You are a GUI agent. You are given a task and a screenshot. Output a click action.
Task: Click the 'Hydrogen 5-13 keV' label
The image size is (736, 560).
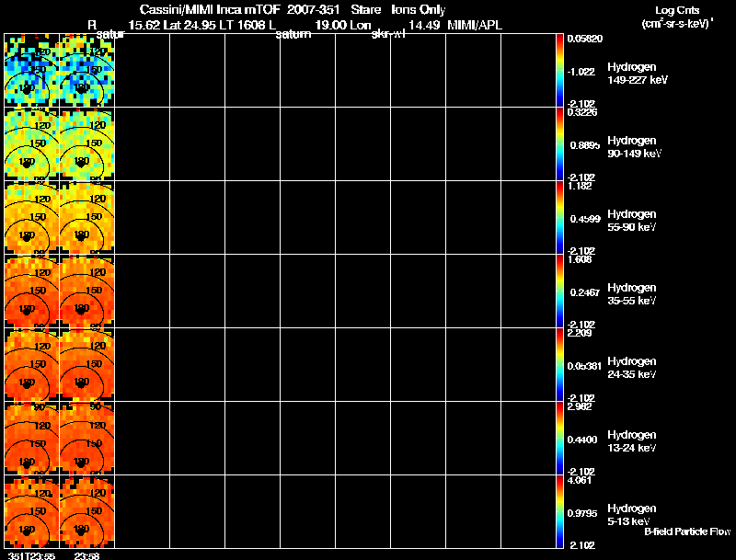coord(632,515)
